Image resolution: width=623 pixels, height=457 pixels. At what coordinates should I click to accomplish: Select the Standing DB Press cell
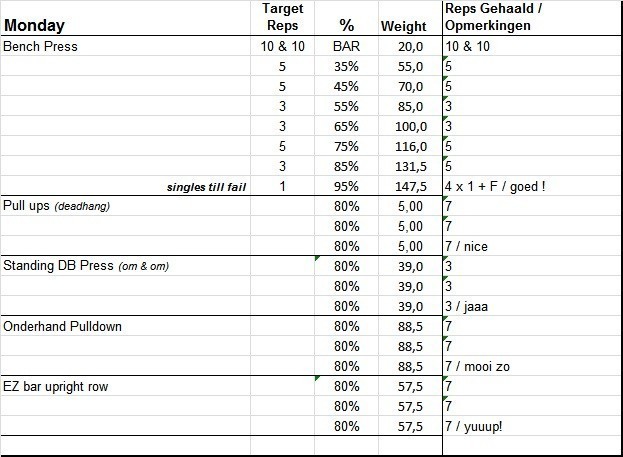click(x=85, y=266)
